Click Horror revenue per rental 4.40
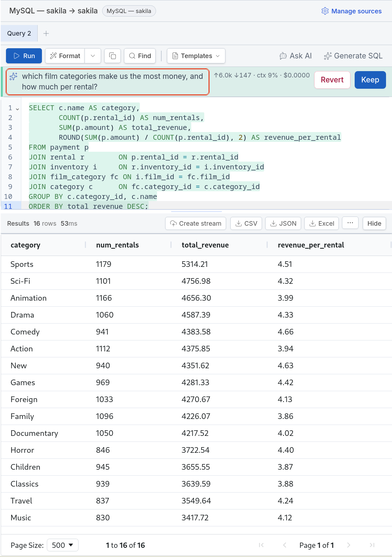The image size is (392, 557). point(286,450)
